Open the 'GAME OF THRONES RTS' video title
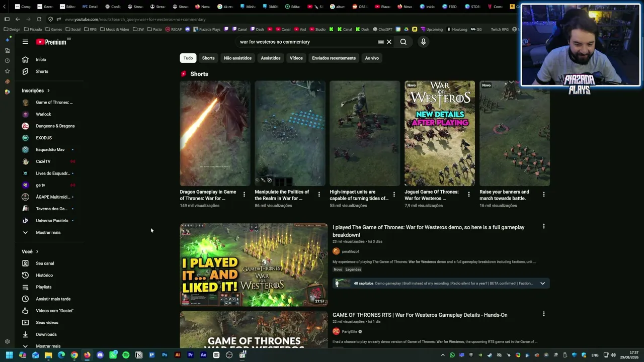The width and height of the screenshot is (644, 362). (x=420, y=315)
